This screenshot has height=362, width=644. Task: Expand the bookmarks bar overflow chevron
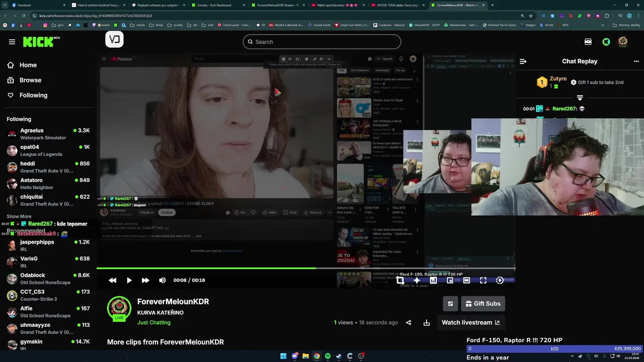[602, 25]
